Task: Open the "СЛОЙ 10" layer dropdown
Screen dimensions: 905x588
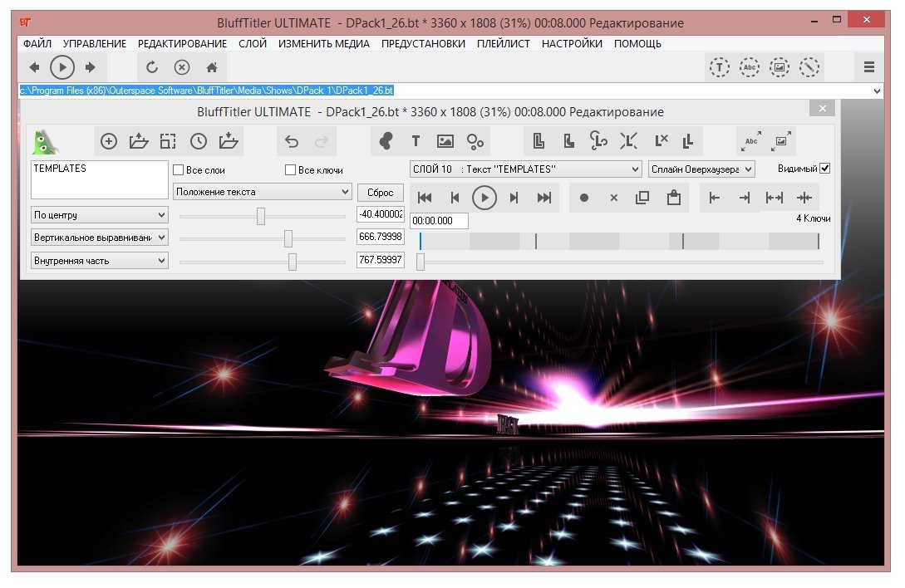Action: [x=525, y=169]
